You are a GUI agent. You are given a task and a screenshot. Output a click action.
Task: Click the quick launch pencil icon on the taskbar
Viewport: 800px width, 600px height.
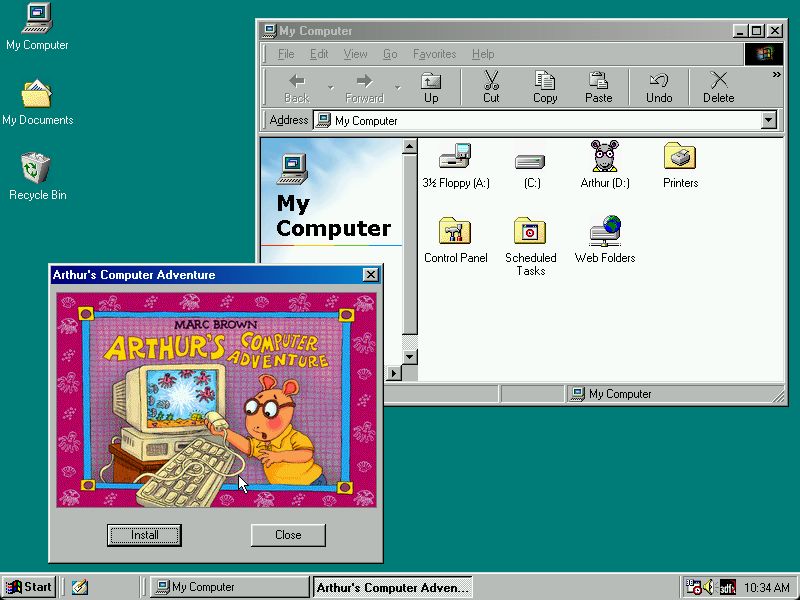[80, 587]
